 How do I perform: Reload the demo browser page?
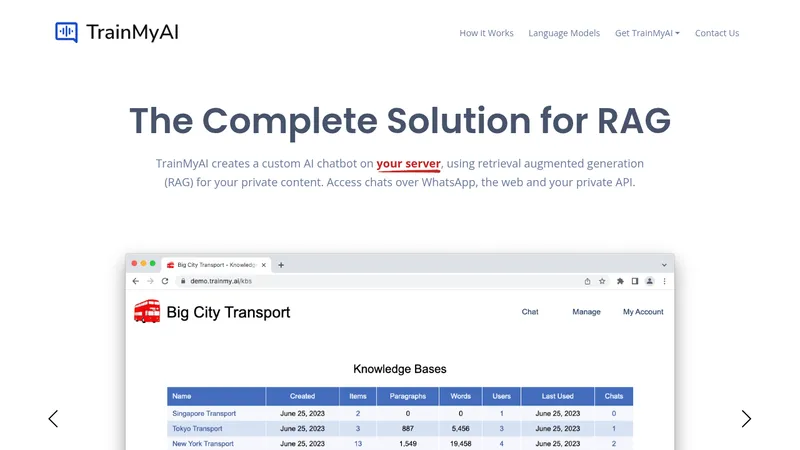pos(165,281)
